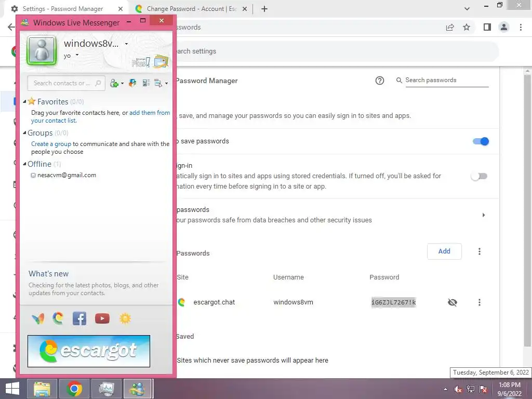This screenshot has height=399, width=532.
Task: Enable the Auto Sign-in switch
Action: 479,176
